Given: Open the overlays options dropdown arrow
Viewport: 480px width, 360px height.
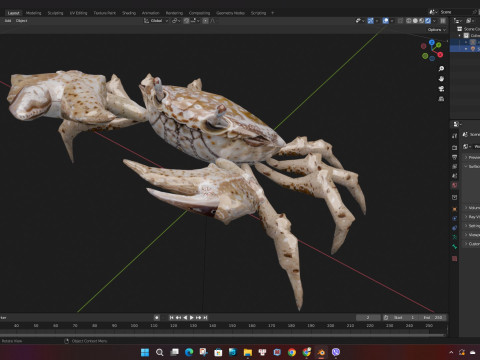Looking at the screenshot, I should [x=392, y=21].
